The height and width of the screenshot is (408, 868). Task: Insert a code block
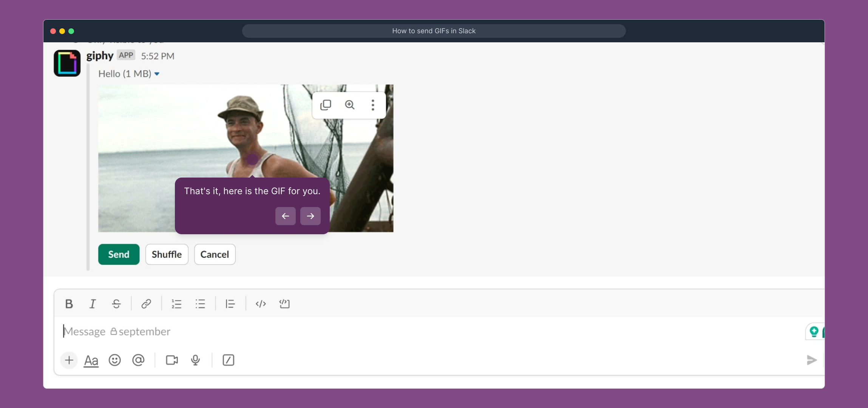point(284,304)
